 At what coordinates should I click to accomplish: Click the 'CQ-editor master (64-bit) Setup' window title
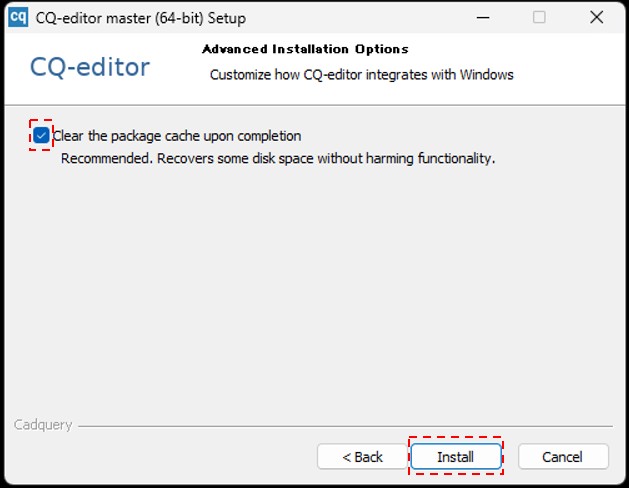140,18
